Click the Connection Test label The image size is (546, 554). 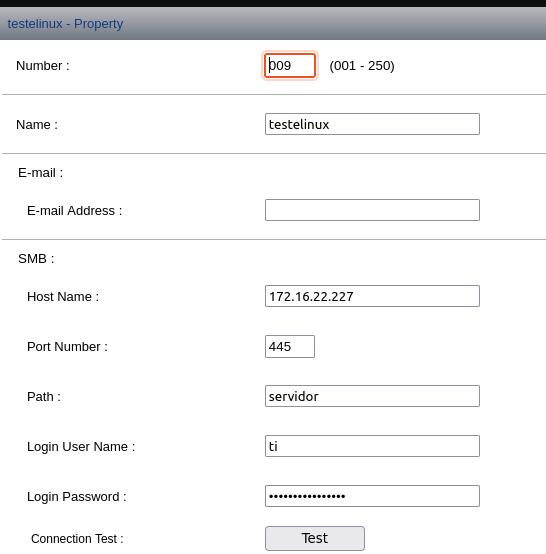77,539
